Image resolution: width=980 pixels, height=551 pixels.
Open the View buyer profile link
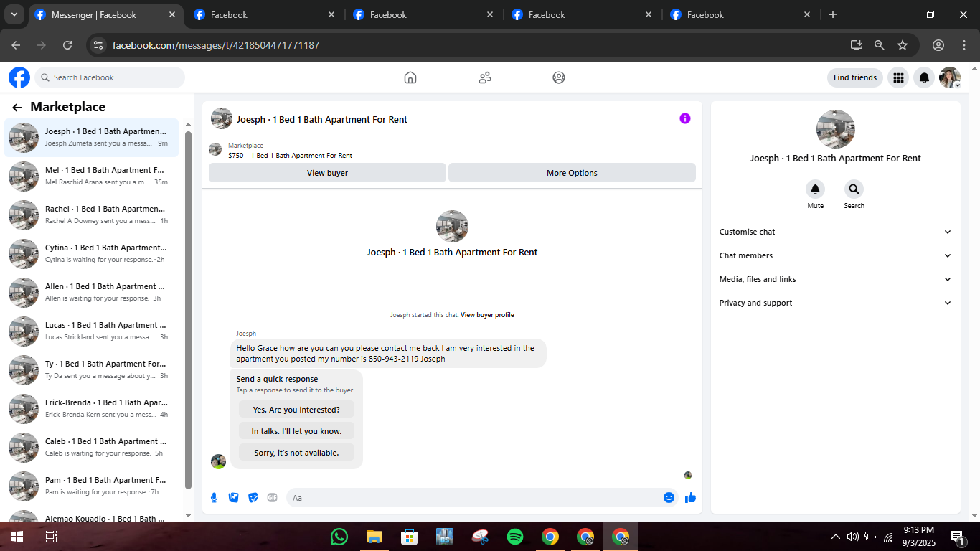click(x=487, y=315)
